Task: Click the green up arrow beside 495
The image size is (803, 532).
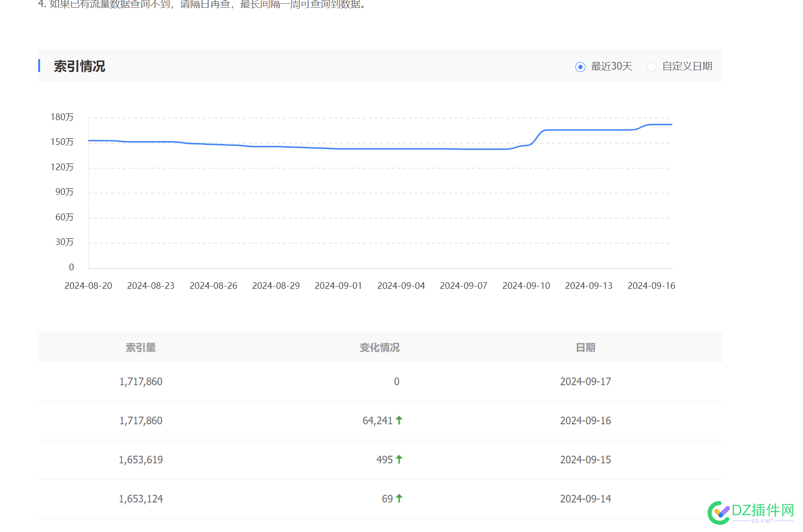Action: 399,460
